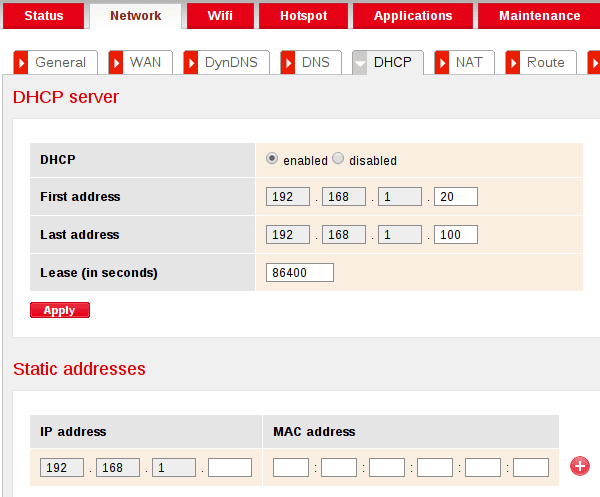Select the DHCP enabled radio button

pyautogui.click(x=272, y=159)
